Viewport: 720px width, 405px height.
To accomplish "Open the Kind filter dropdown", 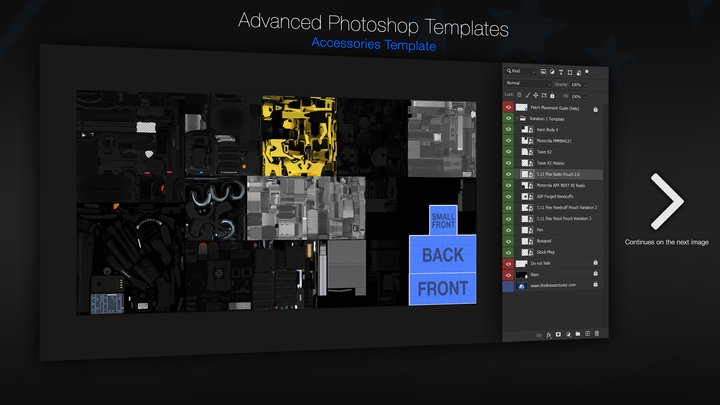I will pyautogui.click(x=521, y=71).
